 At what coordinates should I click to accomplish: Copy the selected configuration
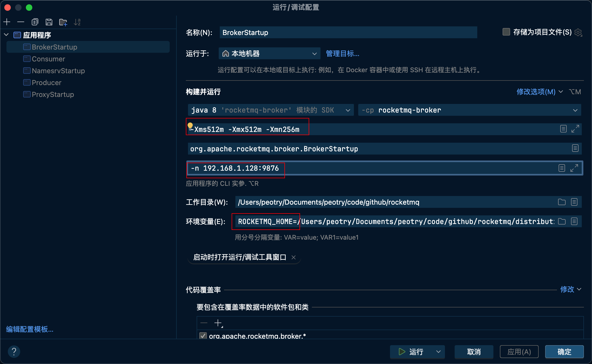coord(35,22)
